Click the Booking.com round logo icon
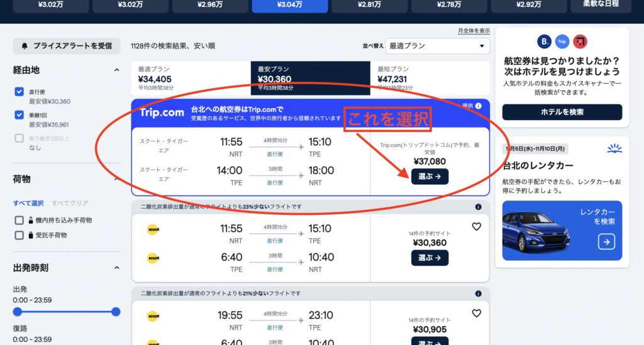 point(544,41)
